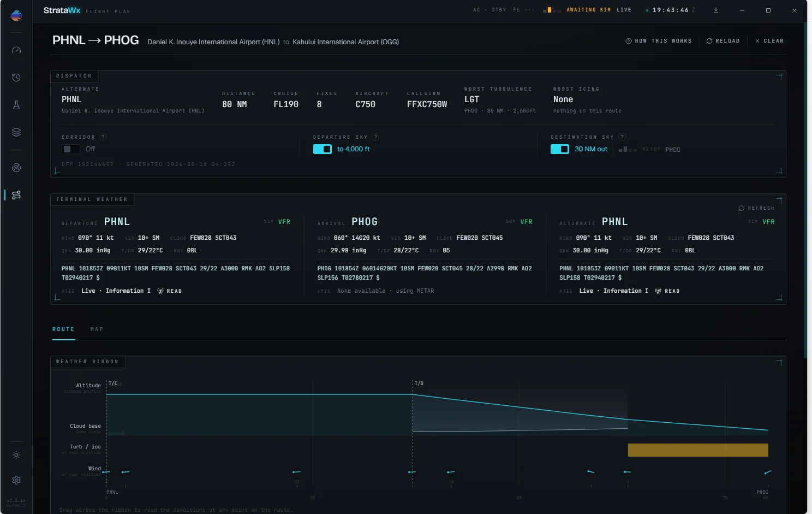Disable the Departure Sky toggle
Image resolution: width=812 pixels, height=514 pixels.
click(323, 149)
